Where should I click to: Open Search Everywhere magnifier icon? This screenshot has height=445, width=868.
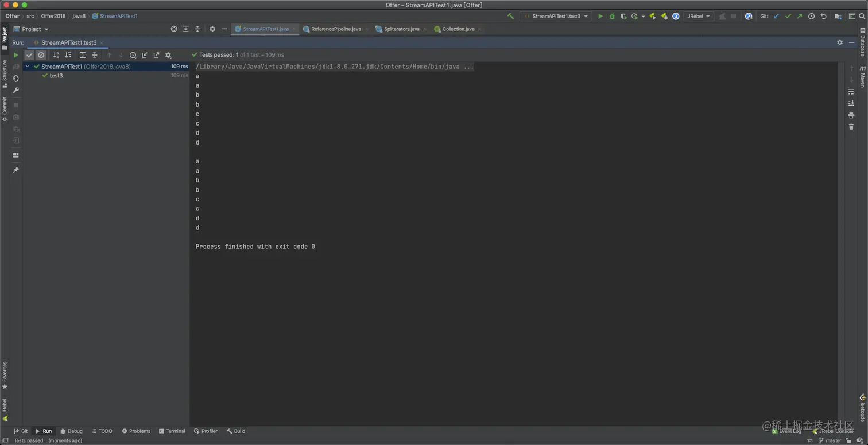[x=862, y=16]
